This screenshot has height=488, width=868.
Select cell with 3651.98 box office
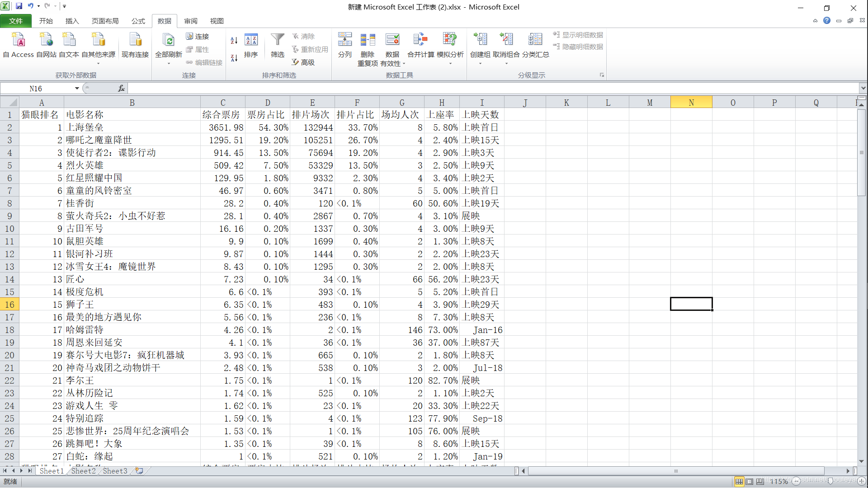(223, 127)
